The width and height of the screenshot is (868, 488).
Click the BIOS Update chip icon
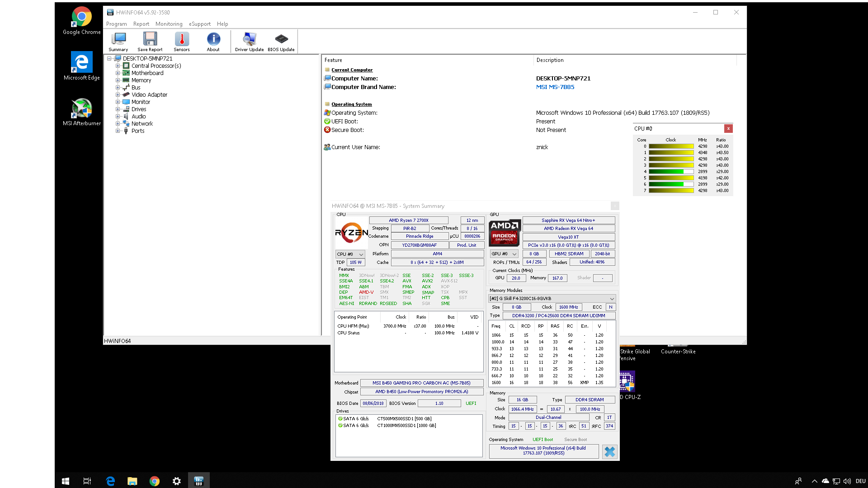coord(281,42)
